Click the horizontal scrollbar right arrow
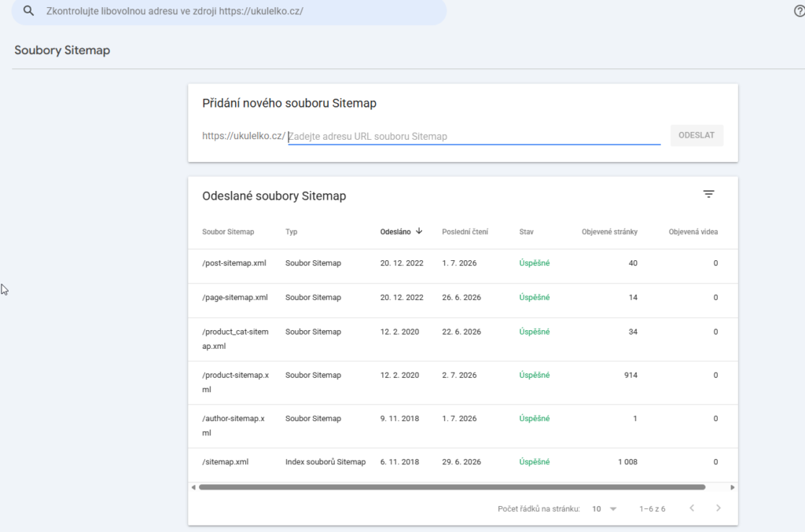Screen dimensions: 805x532 point(732,487)
